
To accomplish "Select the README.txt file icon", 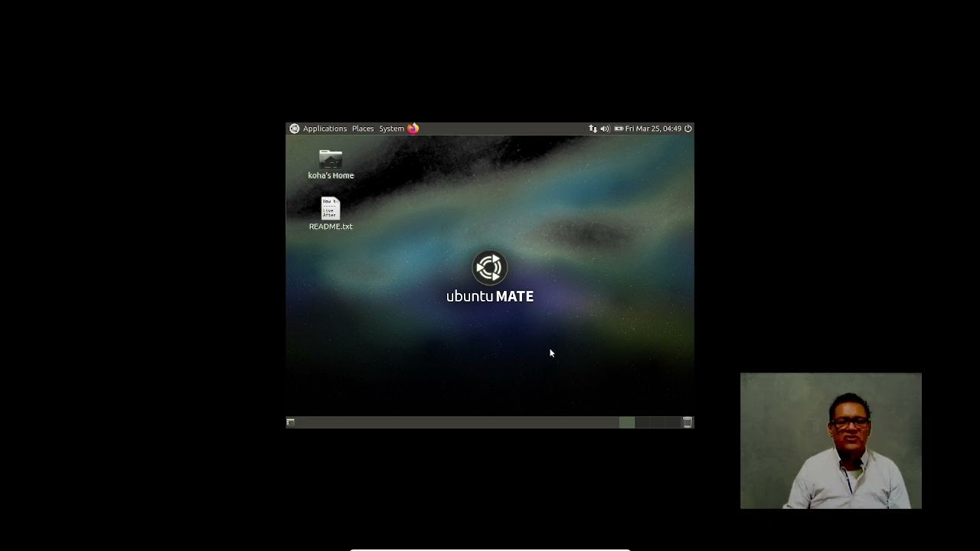I will point(330,208).
